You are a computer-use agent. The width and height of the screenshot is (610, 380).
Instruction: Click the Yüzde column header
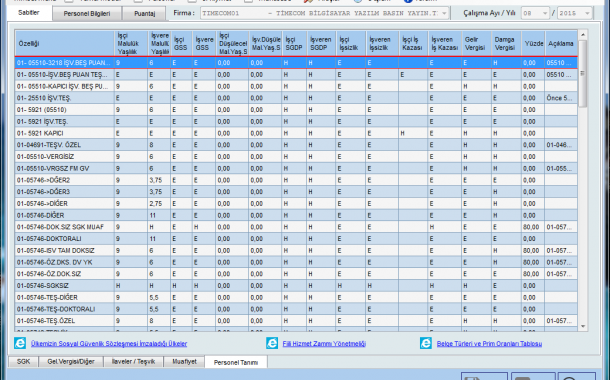[x=533, y=44]
